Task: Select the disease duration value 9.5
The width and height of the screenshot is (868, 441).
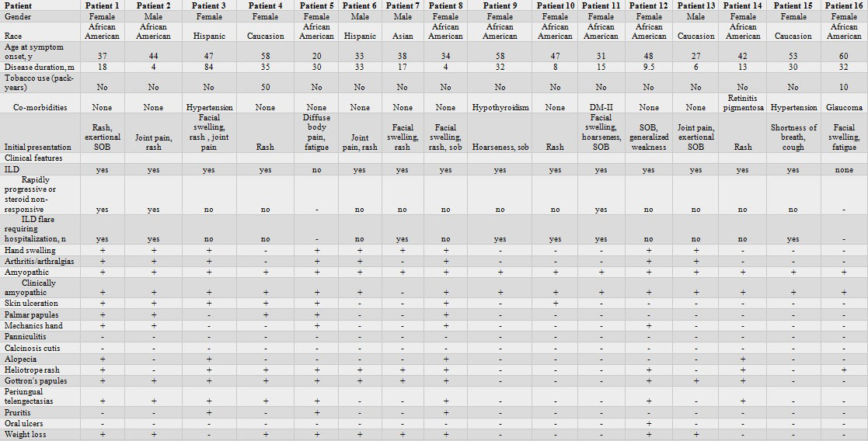Action: (649, 67)
